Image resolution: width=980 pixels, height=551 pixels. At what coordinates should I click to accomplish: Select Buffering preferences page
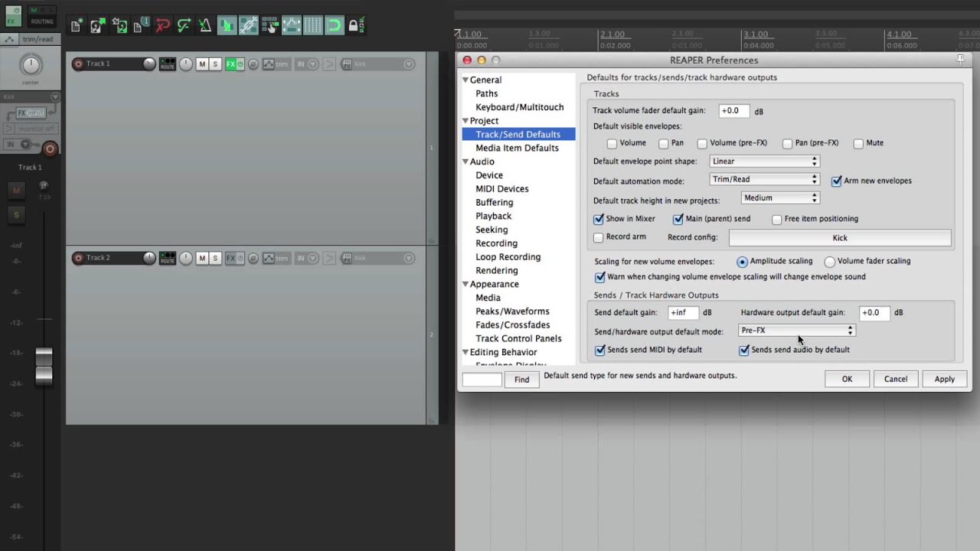pos(494,203)
